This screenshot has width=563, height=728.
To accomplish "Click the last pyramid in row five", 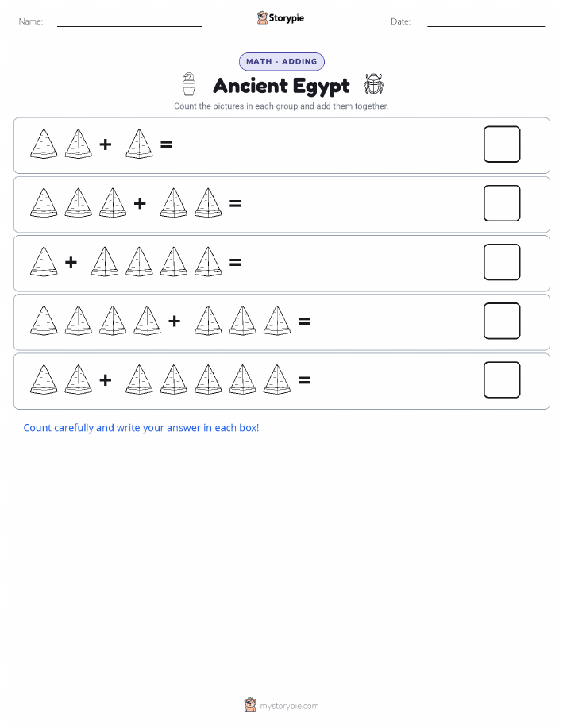I will [277, 379].
